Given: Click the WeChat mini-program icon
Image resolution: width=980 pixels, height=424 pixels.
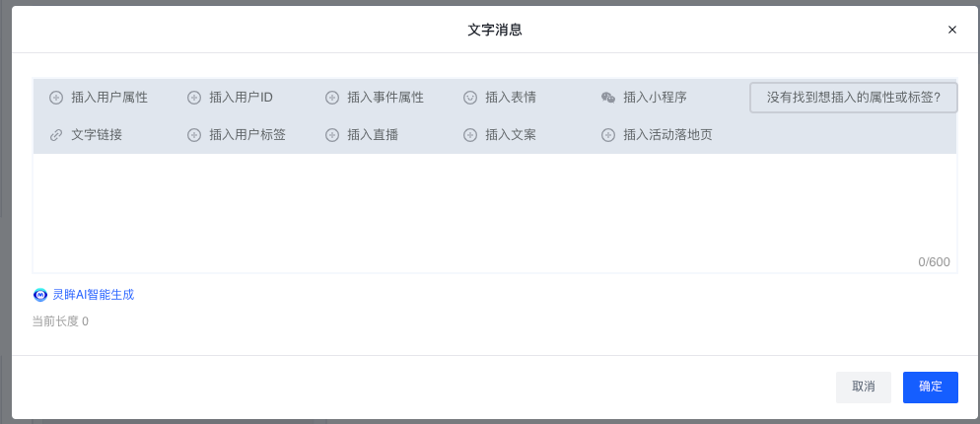Looking at the screenshot, I should pos(608,98).
